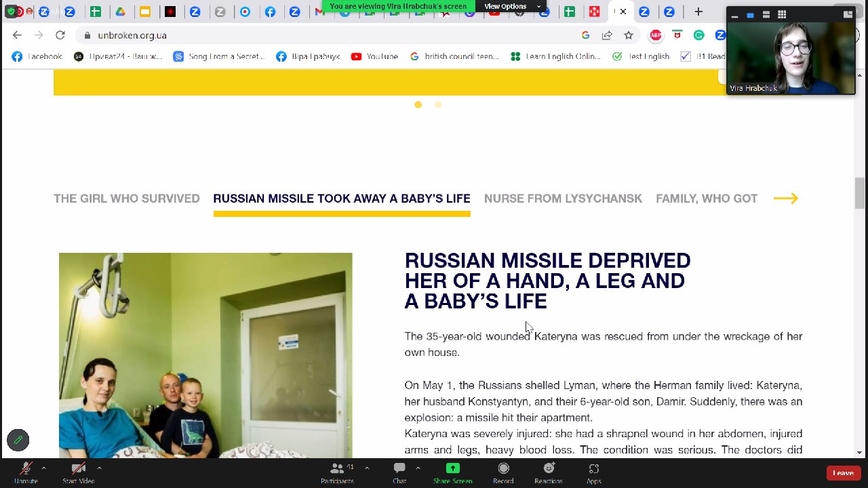Leave the Zoom meeting

pyautogui.click(x=844, y=473)
